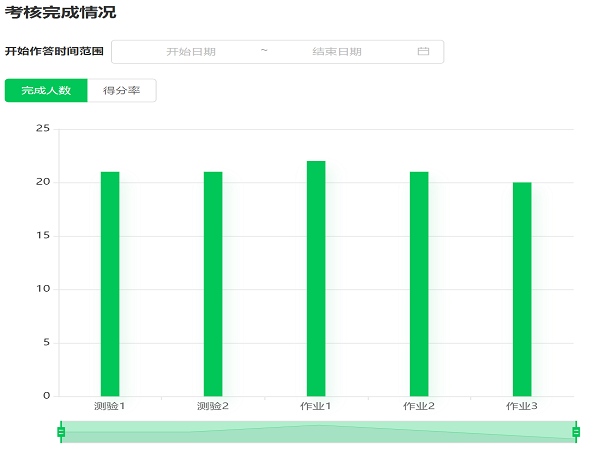
Task: Select the tallest bar, 作业1
Action: click(316, 279)
